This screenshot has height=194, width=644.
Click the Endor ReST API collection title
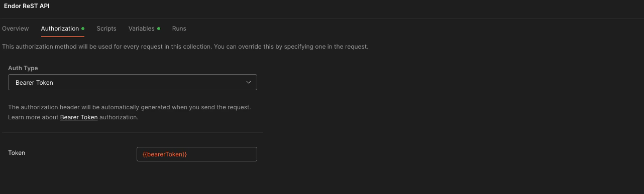click(x=27, y=6)
